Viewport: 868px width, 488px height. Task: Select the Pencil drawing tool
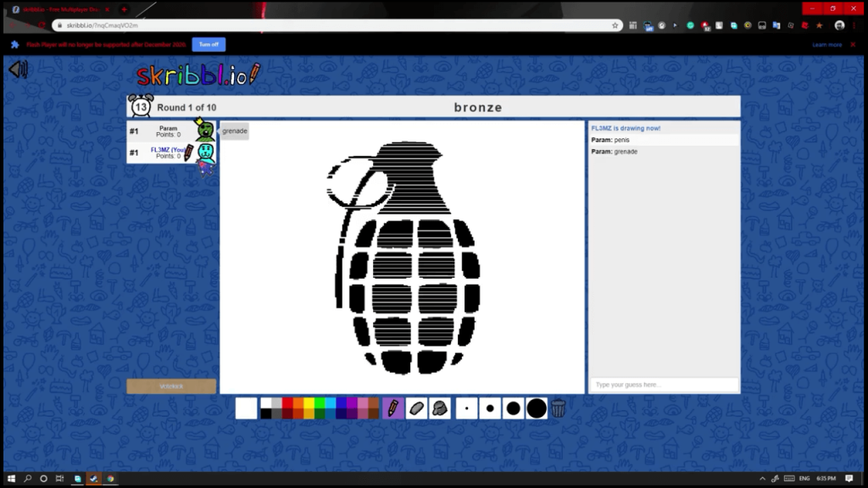point(392,408)
